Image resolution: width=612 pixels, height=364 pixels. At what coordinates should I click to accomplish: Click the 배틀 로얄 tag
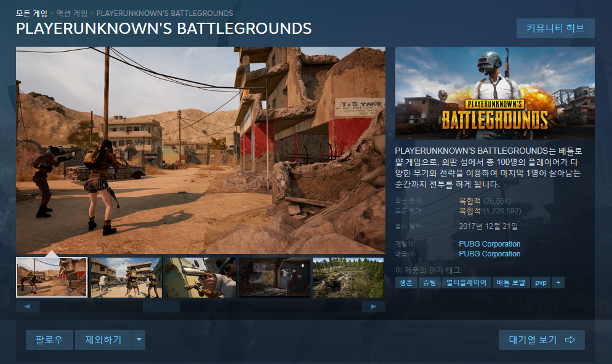[x=511, y=283]
